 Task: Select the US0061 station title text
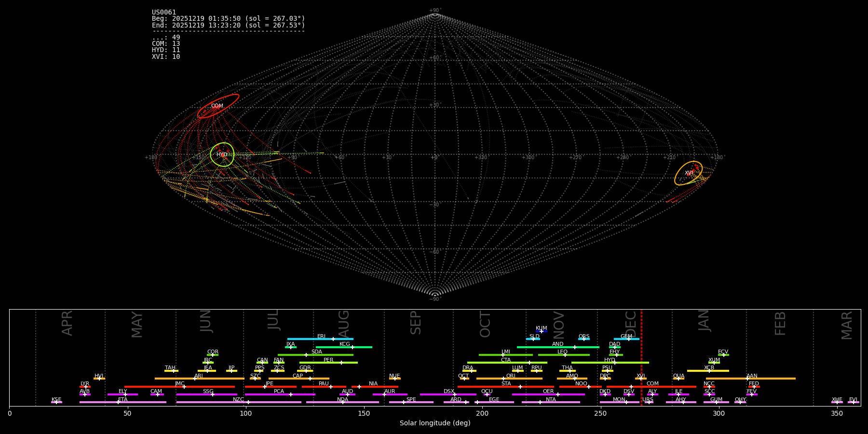click(164, 13)
